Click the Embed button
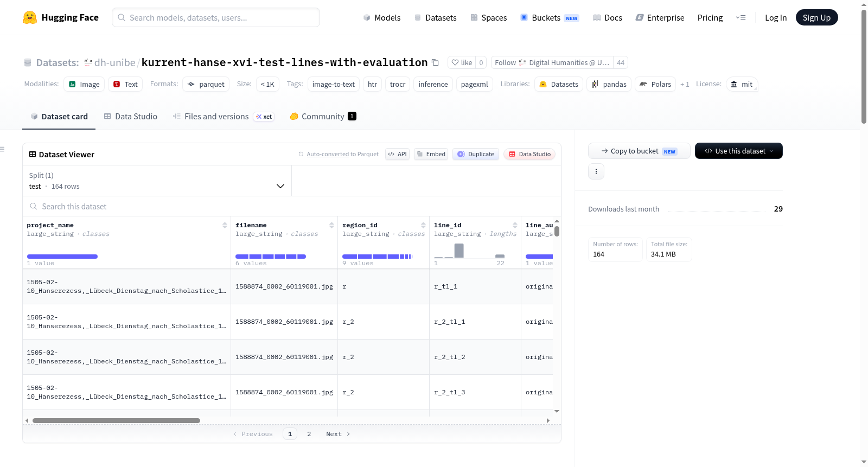 coord(431,154)
